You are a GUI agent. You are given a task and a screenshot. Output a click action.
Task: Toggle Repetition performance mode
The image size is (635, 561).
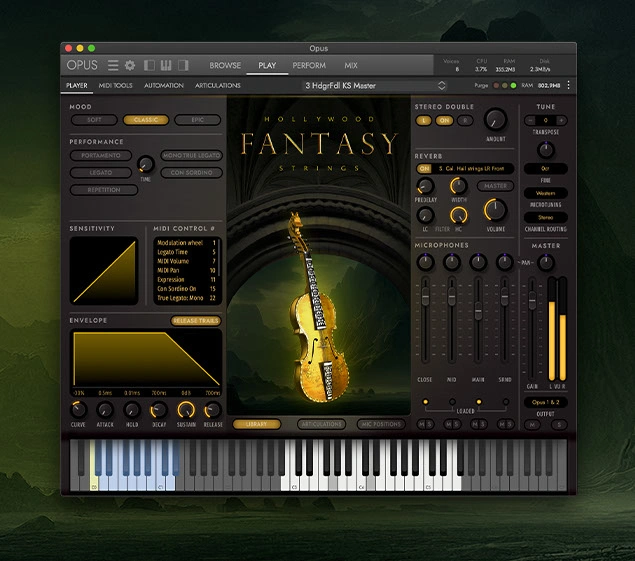pos(104,190)
